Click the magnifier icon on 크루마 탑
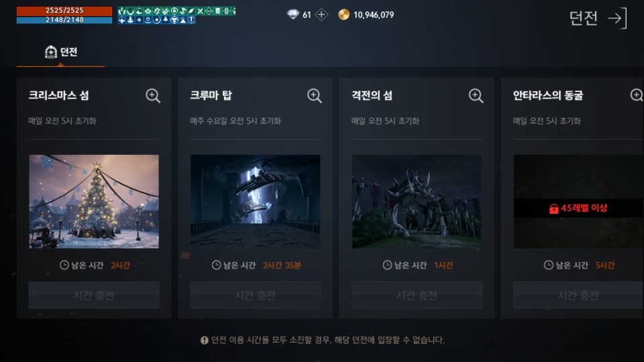This screenshot has width=644, height=362. coord(314,96)
